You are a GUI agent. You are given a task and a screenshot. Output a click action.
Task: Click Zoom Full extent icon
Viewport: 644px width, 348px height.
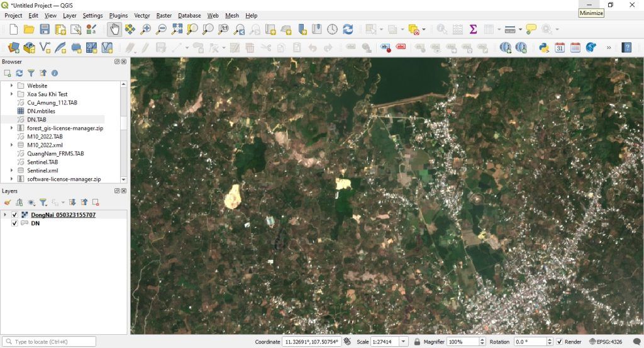click(177, 29)
